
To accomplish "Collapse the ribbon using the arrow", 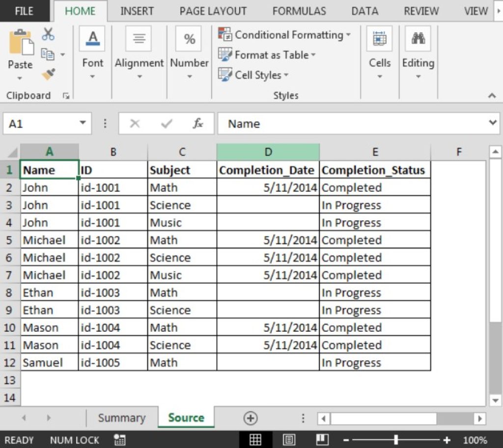I will point(493,95).
